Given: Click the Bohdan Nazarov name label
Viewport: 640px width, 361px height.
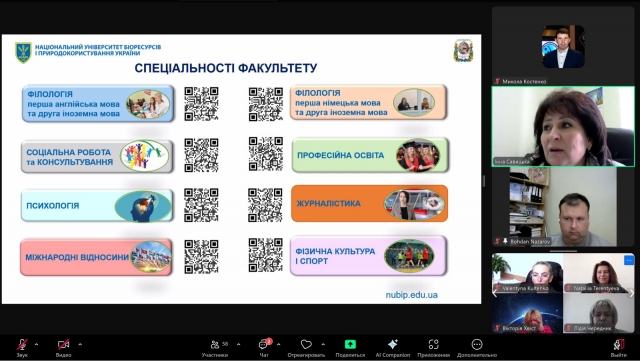Looking at the screenshot, I should [530, 241].
